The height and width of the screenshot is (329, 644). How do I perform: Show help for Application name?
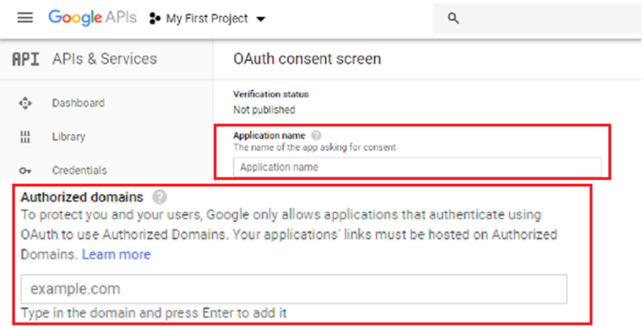tap(316, 135)
